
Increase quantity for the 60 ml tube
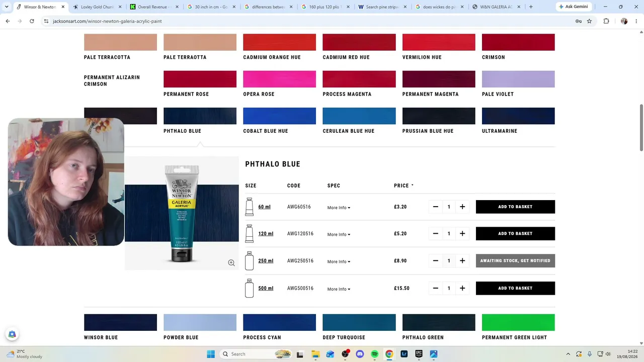pos(462,207)
